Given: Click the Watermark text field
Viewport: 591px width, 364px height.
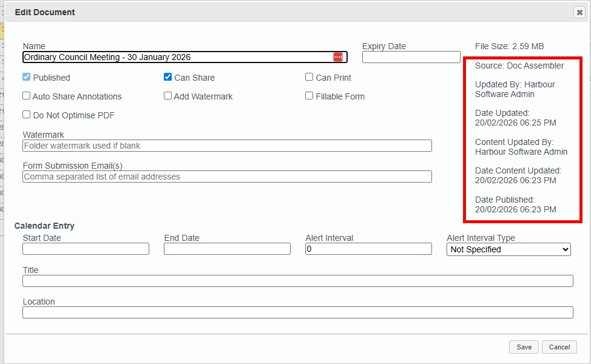Looking at the screenshot, I should point(227,146).
